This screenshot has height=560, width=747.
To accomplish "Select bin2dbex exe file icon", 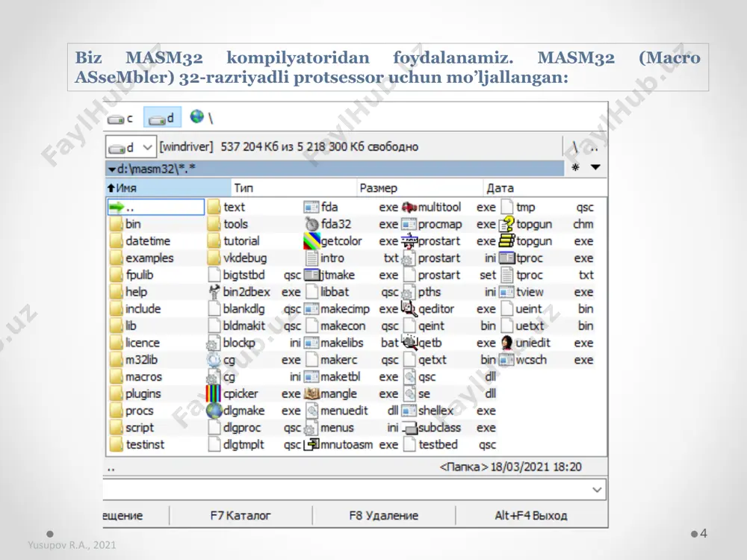I will [x=214, y=292].
